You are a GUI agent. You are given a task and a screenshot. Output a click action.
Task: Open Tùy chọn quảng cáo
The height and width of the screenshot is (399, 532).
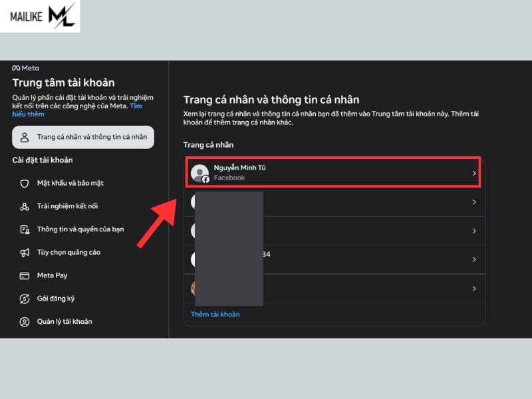pyautogui.click(x=68, y=253)
